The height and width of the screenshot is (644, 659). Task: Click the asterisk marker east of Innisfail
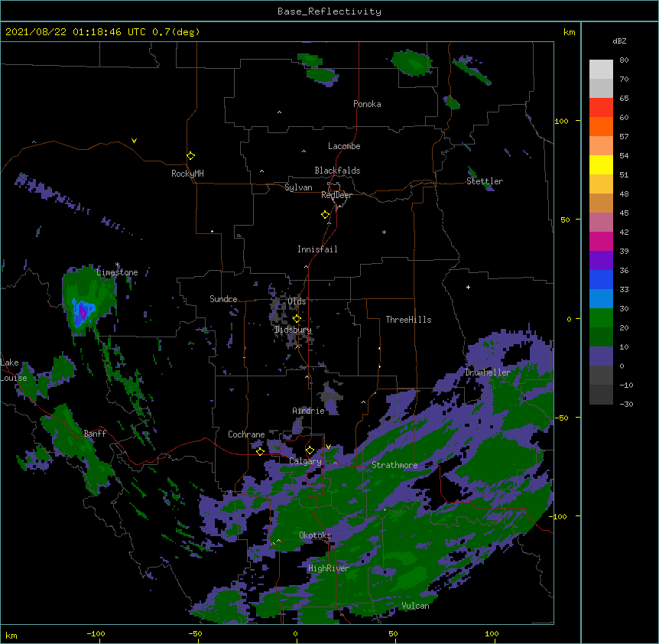click(384, 232)
